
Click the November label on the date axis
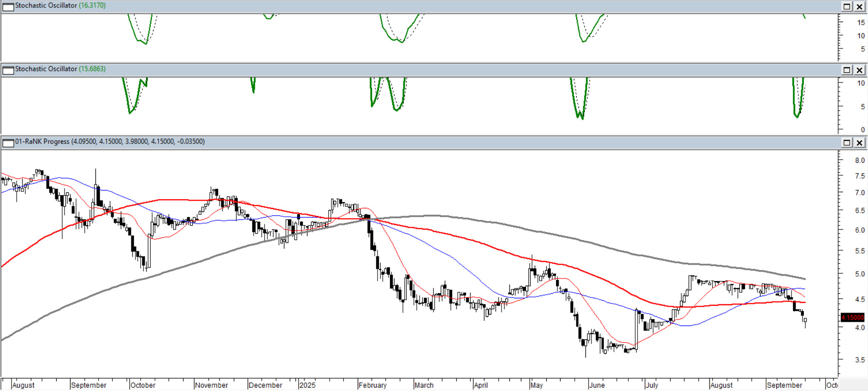point(211,385)
